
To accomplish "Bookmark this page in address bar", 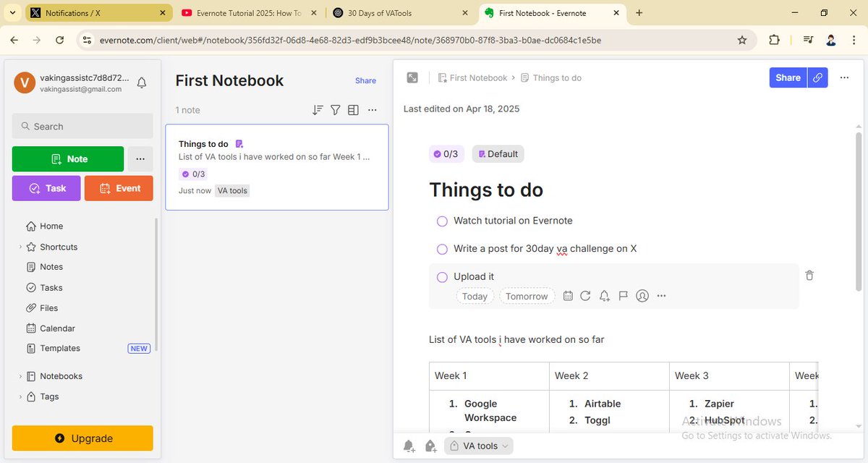I will click(742, 41).
